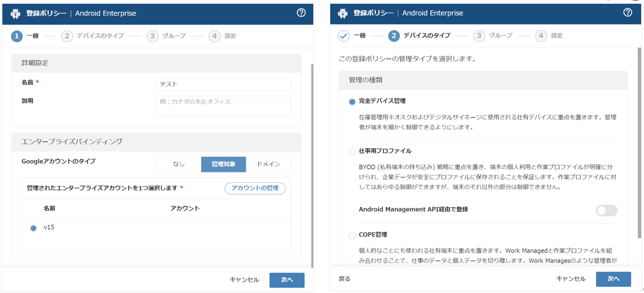644x293 pixels.
Task: Click completed checkmark step 一般 in right dialog
Action: [344, 36]
